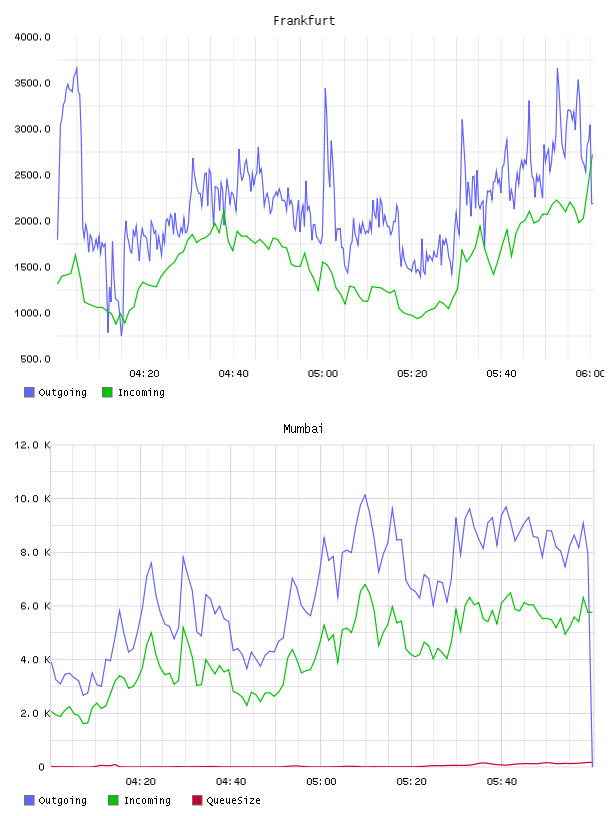Click the 05:40 time label on Frankfurt chart
Screen dimensions: 608x816
coord(501,374)
